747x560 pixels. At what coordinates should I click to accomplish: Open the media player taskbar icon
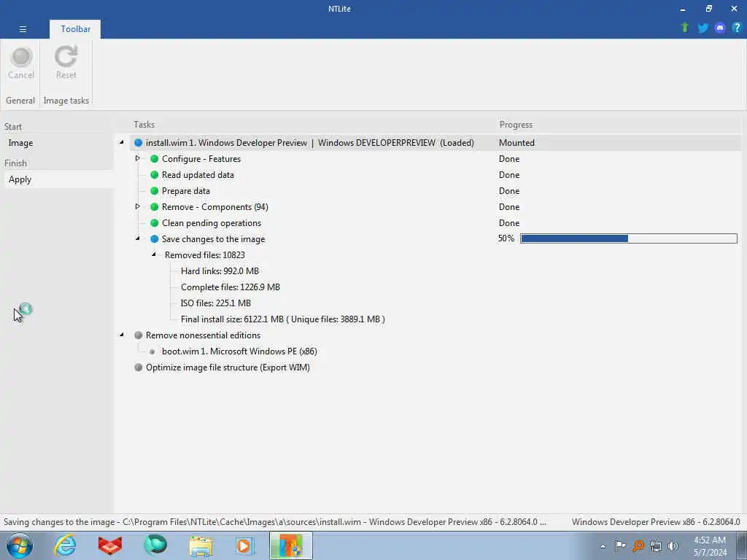click(245, 546)
